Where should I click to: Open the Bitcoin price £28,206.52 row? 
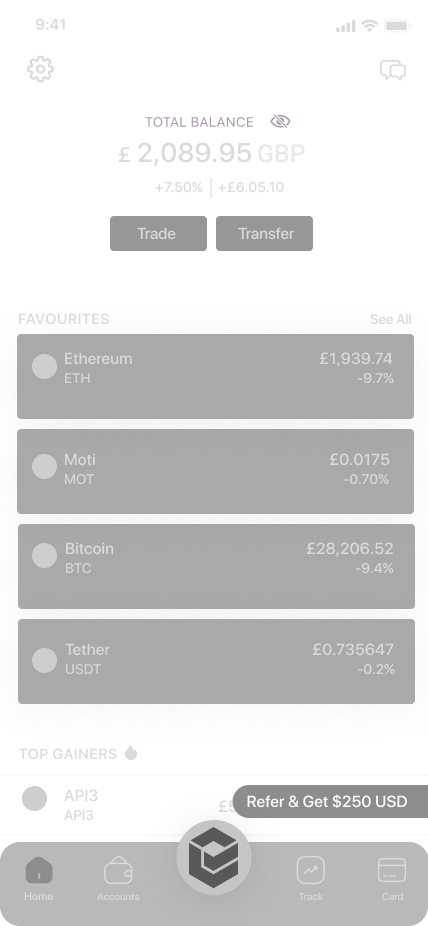(x=216, y=566)
